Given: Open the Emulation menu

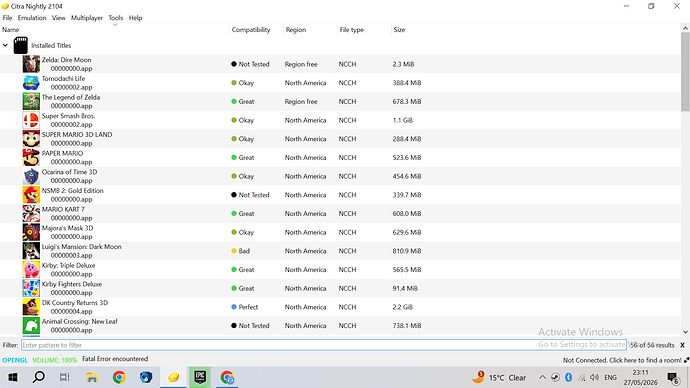Looking at the screenshot, I should [x=32, y=18].
